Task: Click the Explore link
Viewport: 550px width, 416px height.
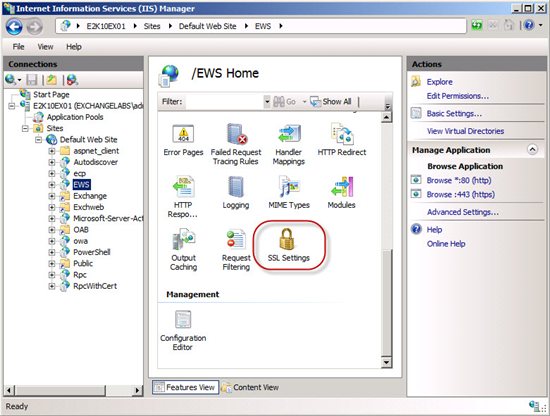Action: point(440,82)
